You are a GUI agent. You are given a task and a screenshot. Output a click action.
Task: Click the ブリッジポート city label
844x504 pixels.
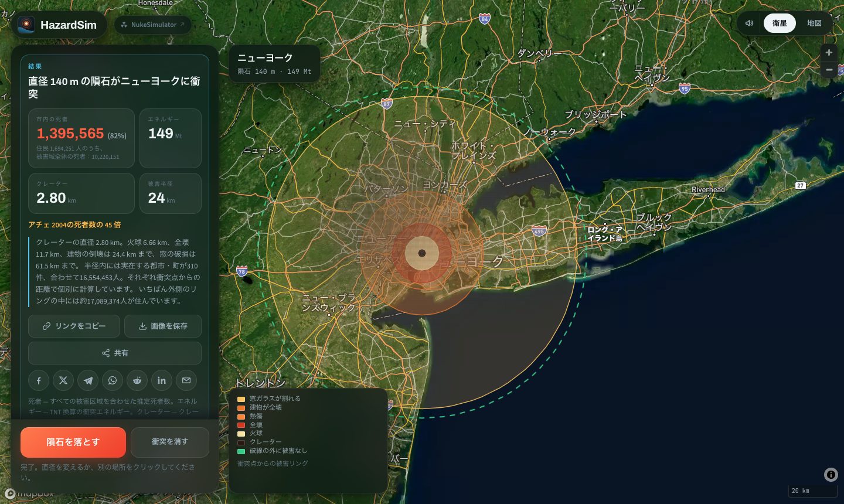point(595,115)
